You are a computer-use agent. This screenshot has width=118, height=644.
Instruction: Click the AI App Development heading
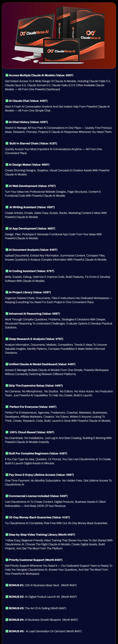click(x=32, y=229)
